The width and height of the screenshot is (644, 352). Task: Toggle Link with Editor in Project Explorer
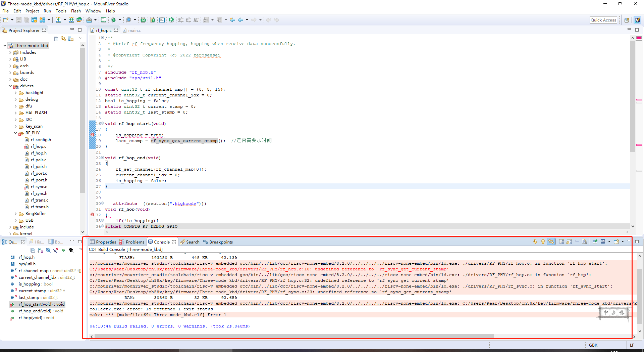coord(63,39)
